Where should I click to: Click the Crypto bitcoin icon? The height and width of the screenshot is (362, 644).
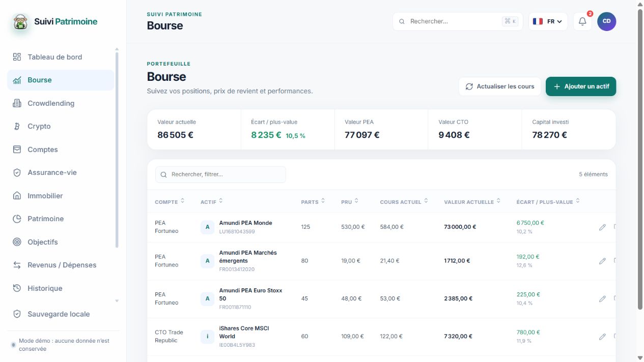point(17,126)
